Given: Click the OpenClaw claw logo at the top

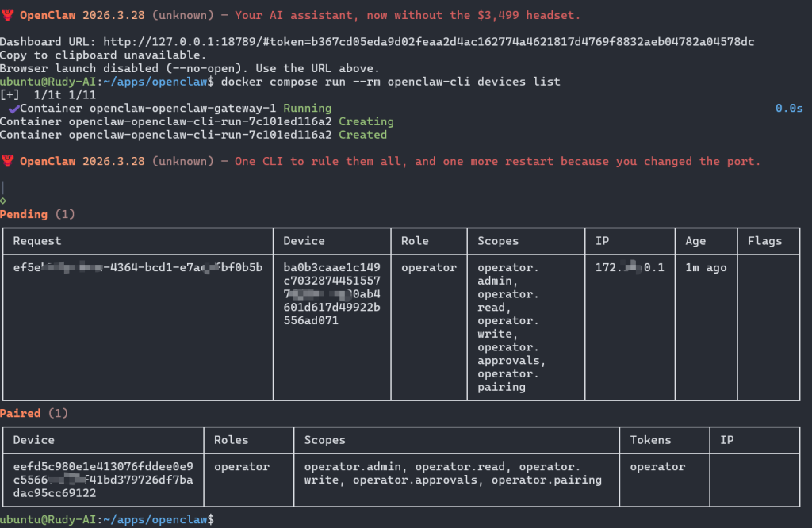Looking at the screenshot, I should [9, 13].
